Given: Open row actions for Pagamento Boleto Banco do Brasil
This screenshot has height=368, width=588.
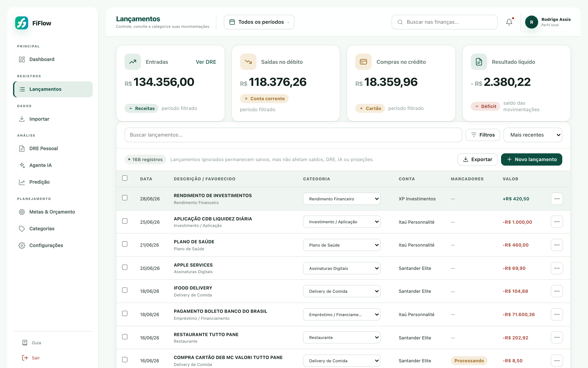Looking at the screenshot, I should (557, 314).
